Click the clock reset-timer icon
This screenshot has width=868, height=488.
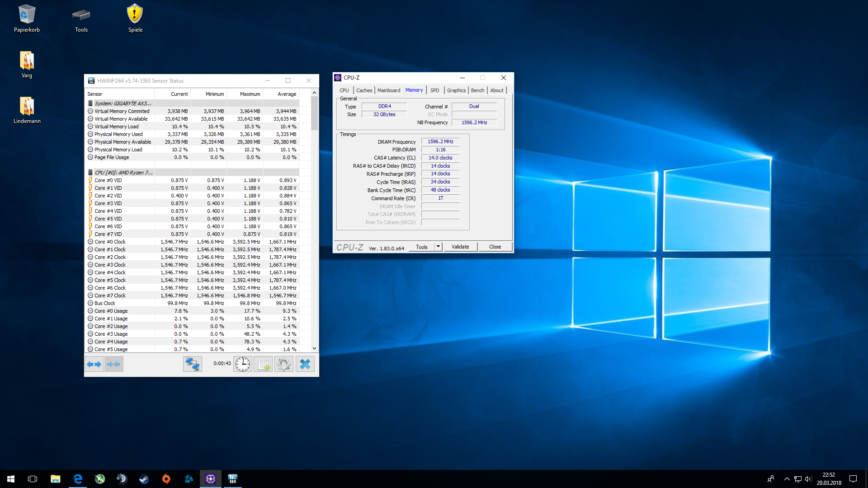(243, 364)
